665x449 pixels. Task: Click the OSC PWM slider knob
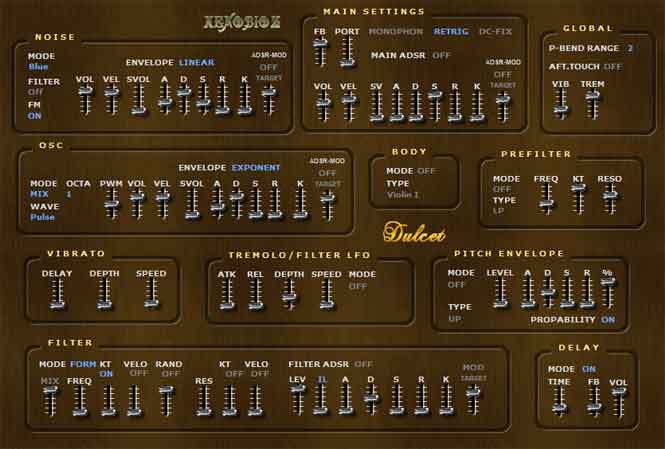point(112,204)
